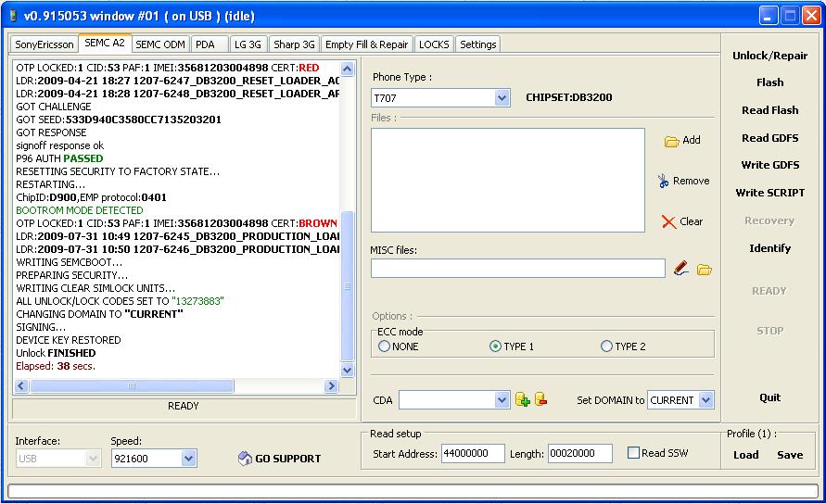Screen dimensions: 826x504
Task: Click the MISC files edit pencil icon
Action: (680, 269)
